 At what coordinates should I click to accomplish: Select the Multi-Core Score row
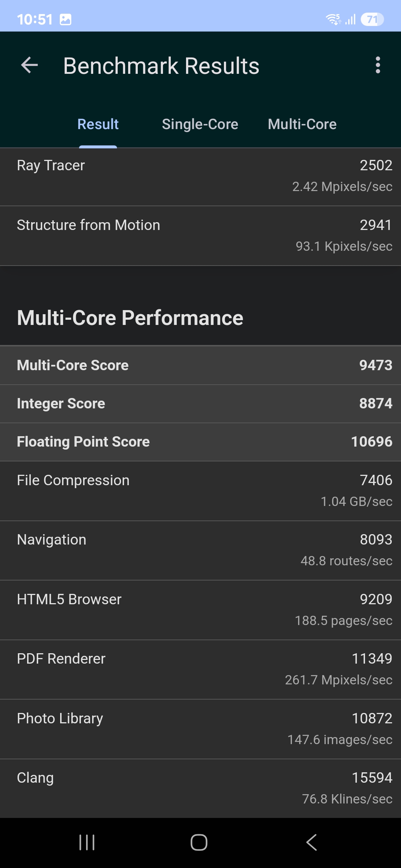[200, 365]
